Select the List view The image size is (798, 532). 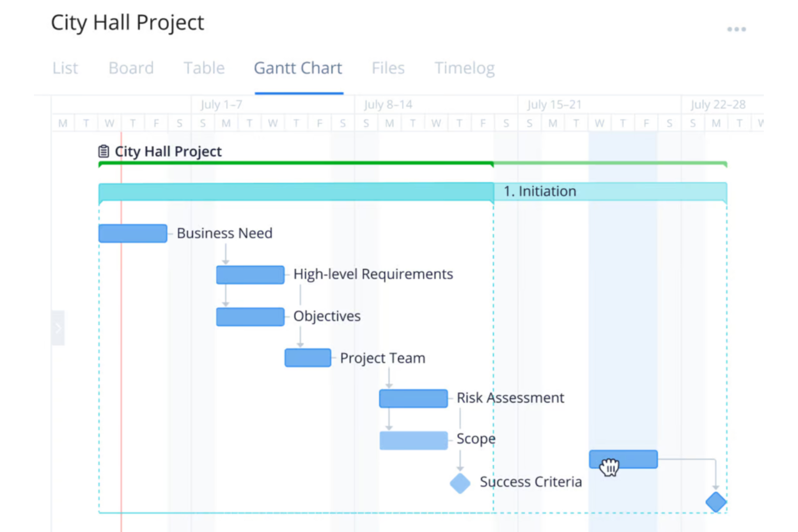tap(65, 68)
